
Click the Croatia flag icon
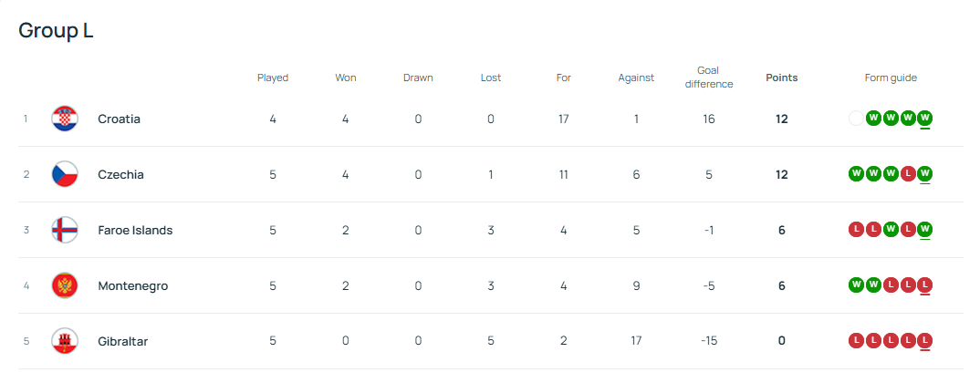click(65, 119)
